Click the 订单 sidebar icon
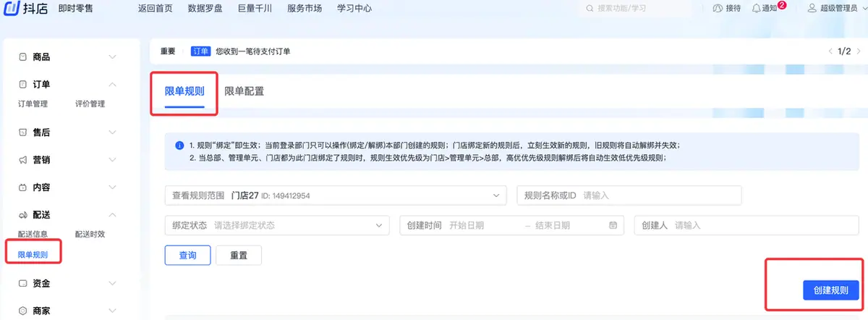 (x=23, y=85)
